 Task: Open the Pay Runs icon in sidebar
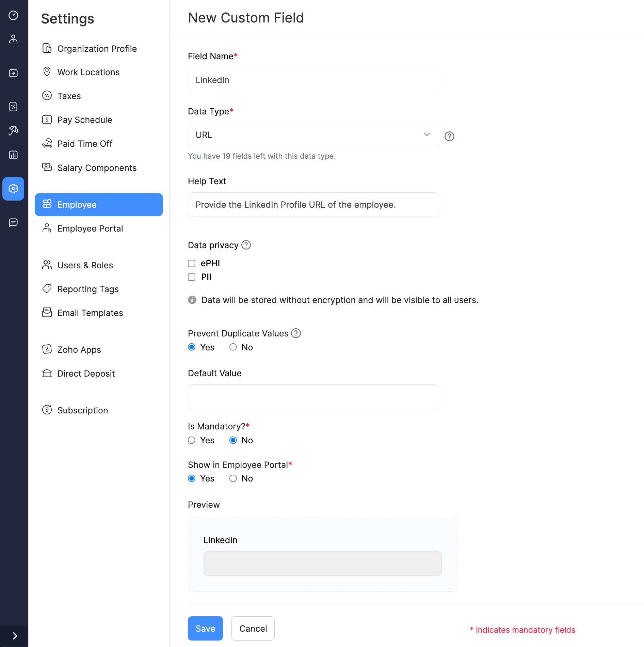tap(13, 73)
